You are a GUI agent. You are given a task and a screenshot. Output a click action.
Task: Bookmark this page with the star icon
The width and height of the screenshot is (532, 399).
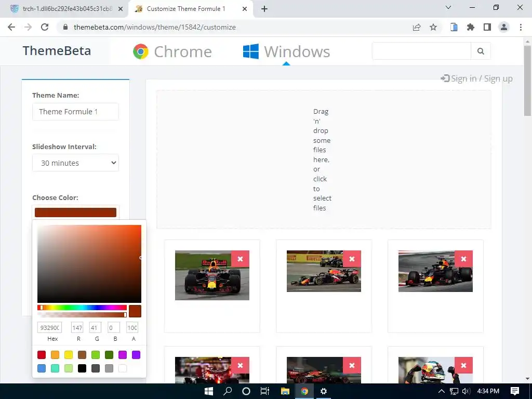[433, 27]
